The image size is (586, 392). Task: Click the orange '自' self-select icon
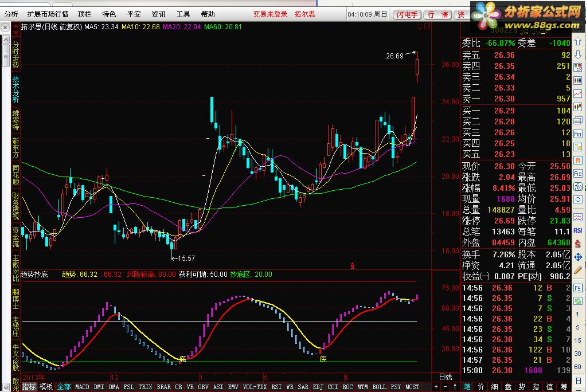578,160
